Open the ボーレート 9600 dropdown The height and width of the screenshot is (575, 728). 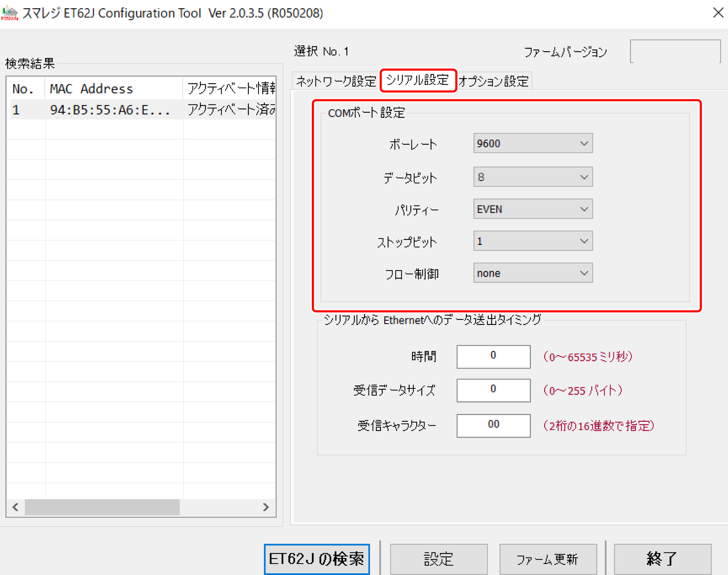point(532,143)
